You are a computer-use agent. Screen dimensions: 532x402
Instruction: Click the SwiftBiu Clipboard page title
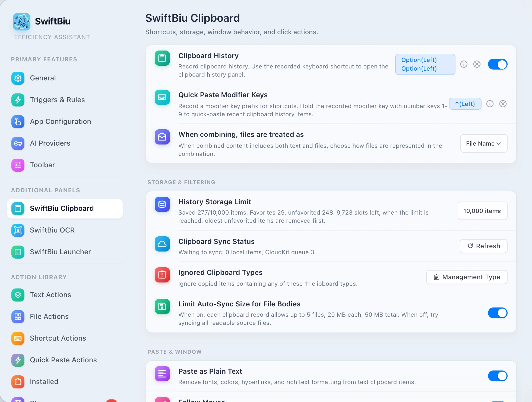192,18
